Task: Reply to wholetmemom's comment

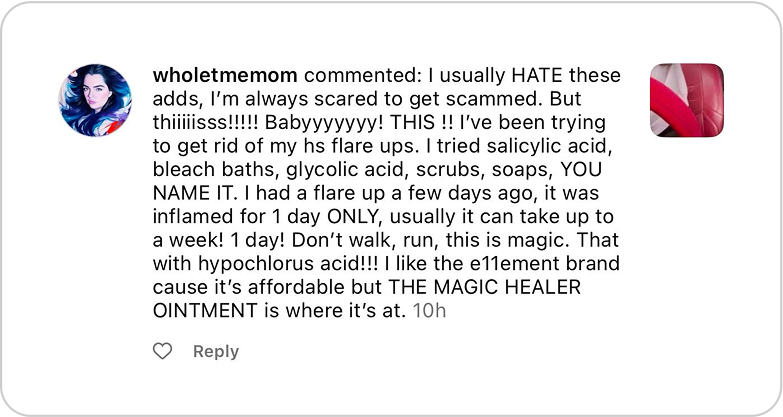Action: (x=215, y=351)
